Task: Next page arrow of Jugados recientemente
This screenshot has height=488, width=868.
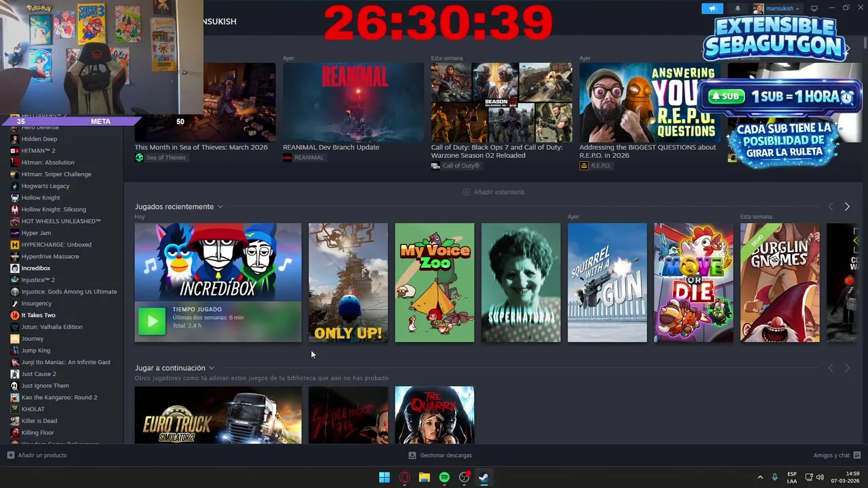Action: (x=847, y=207)
